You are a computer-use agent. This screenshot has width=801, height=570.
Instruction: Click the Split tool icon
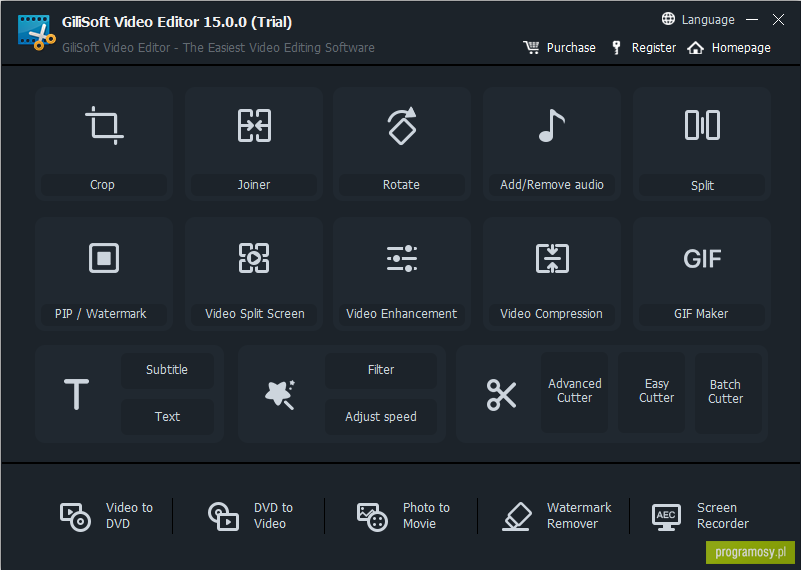(702, 125)
